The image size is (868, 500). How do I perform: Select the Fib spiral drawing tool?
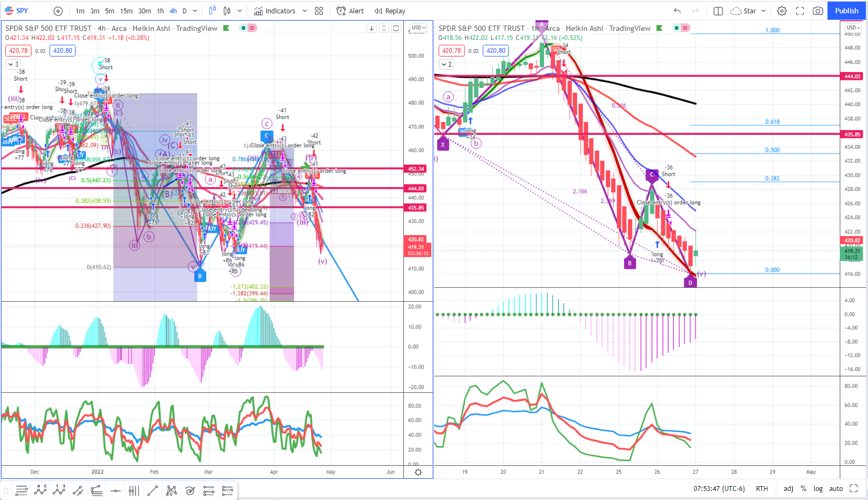click(x=190, y=490)
